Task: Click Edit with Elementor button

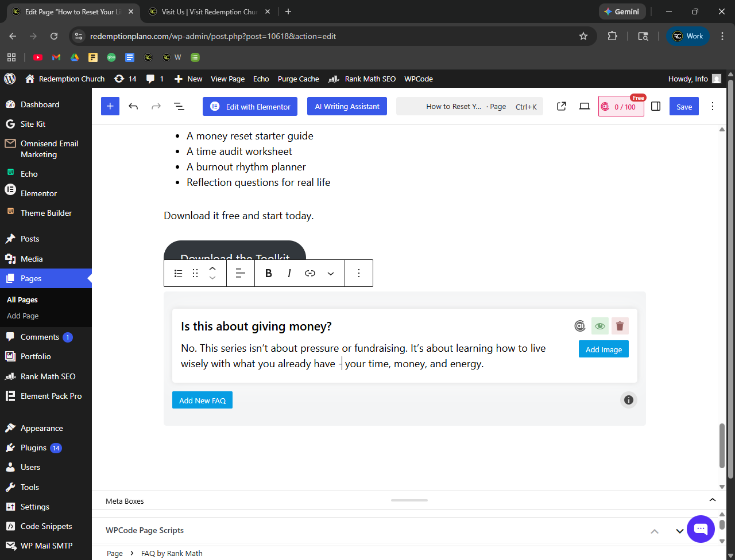Action: [250, 107]
